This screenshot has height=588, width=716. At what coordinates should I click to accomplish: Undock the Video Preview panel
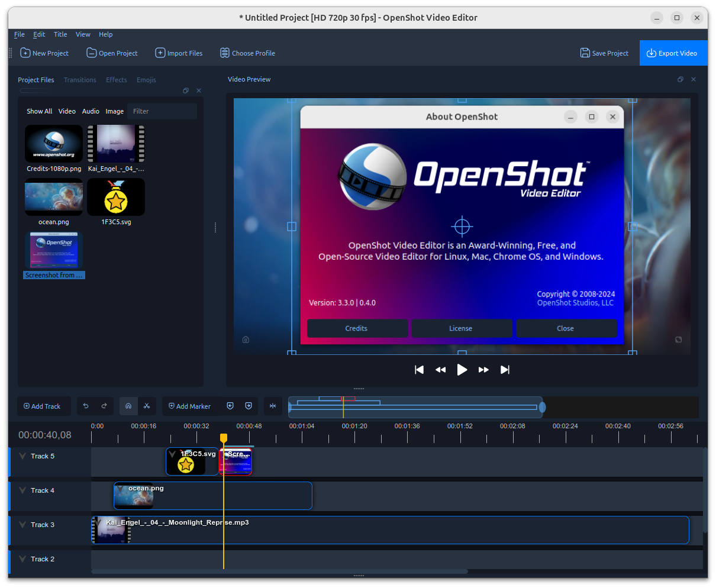(x=680, y=79)
